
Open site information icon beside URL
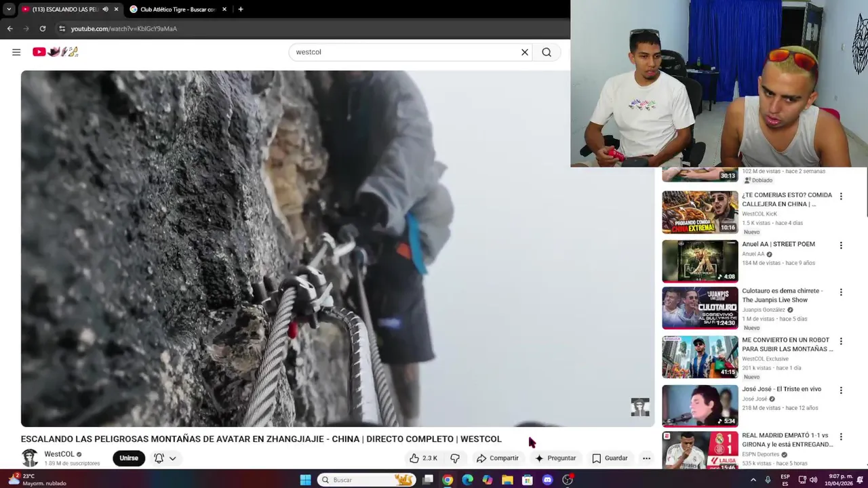coord(62,28)
